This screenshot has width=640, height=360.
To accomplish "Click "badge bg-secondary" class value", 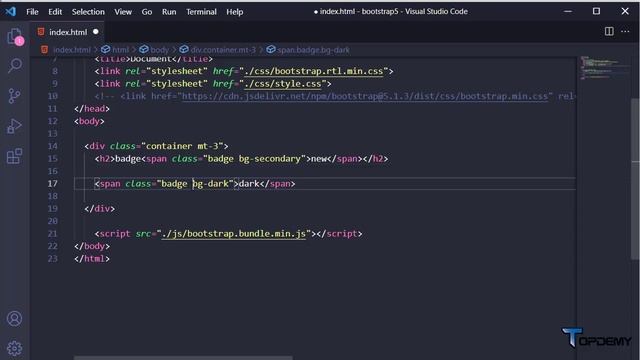I will 254,159.
